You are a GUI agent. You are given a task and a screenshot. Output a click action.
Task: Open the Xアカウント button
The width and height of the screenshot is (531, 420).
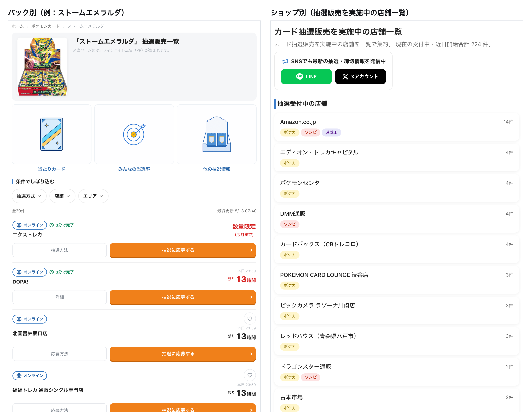tap(360, 77)
